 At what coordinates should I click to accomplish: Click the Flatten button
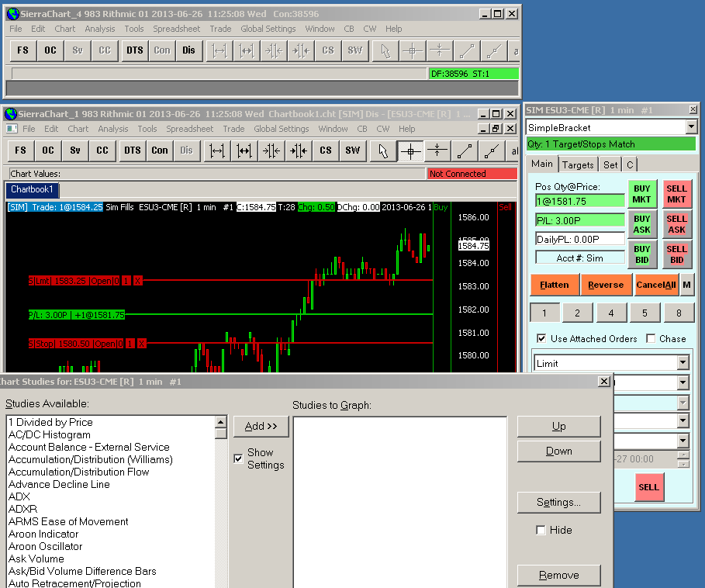(x=554, y=285)
